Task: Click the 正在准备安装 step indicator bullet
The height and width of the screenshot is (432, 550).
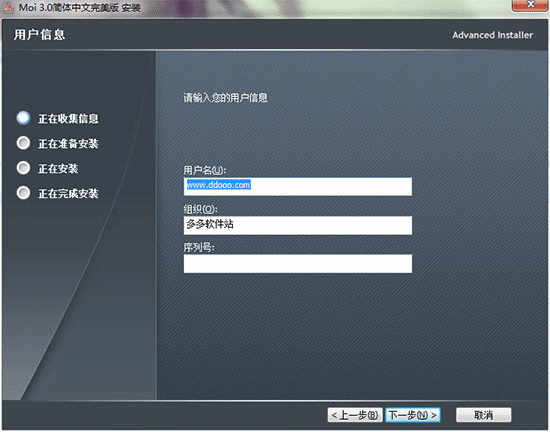Action: tap(23, 143)
